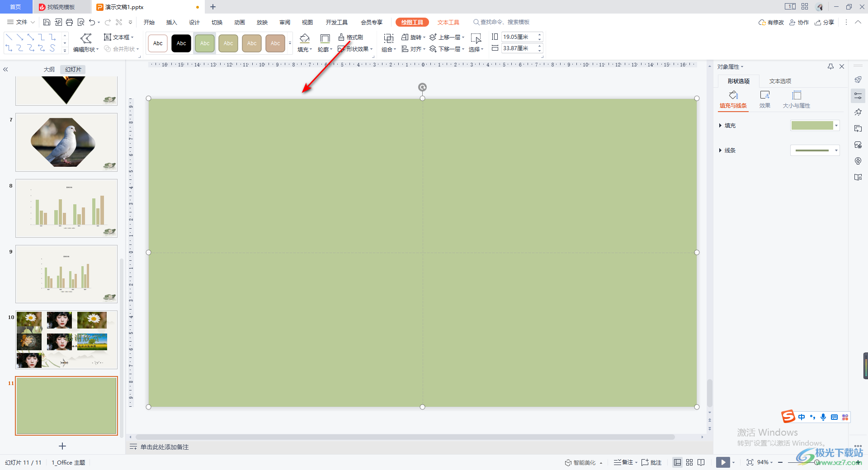Open Fill & Line (填充与线条) section
This screenshot has width=868, height=470.
coord(733,100)
